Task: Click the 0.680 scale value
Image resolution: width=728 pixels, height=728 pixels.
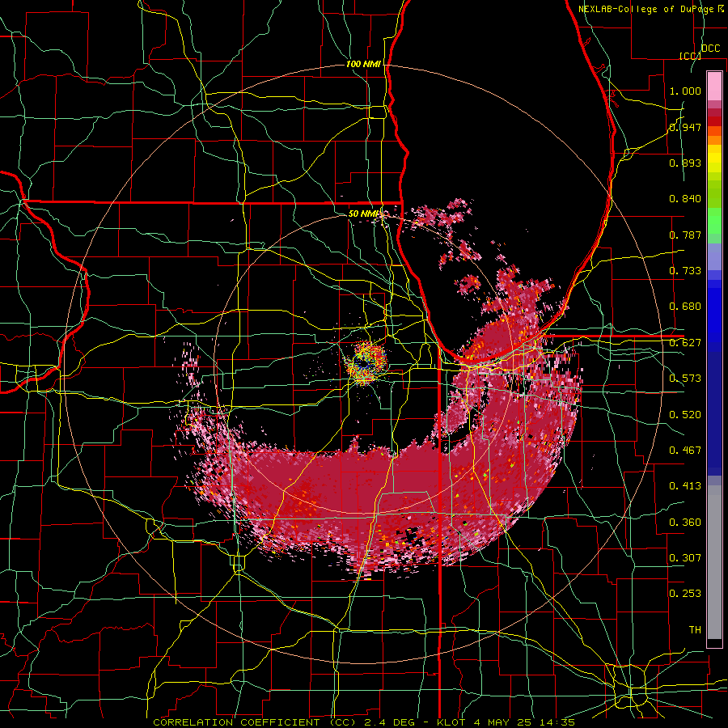Action: pos(685,307)
